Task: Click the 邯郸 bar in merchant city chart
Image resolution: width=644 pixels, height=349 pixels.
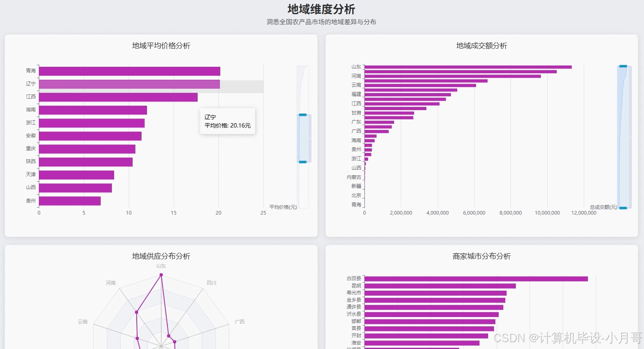Action: 430,321
